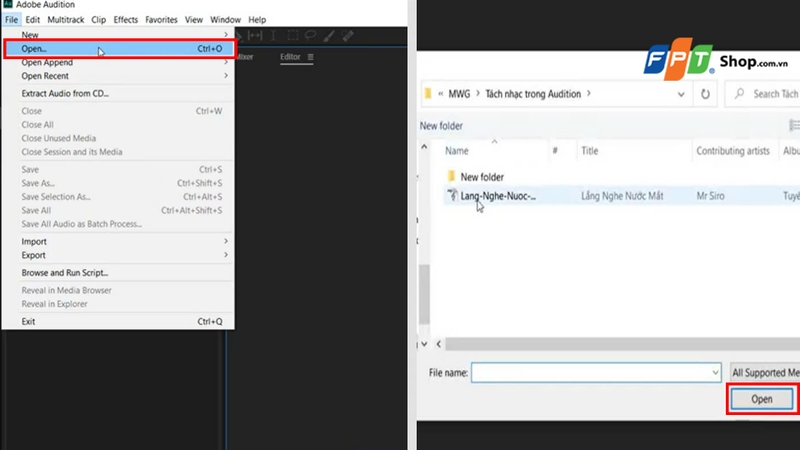
Task: Choose Exit in the File menu
Action: [118, 321]
